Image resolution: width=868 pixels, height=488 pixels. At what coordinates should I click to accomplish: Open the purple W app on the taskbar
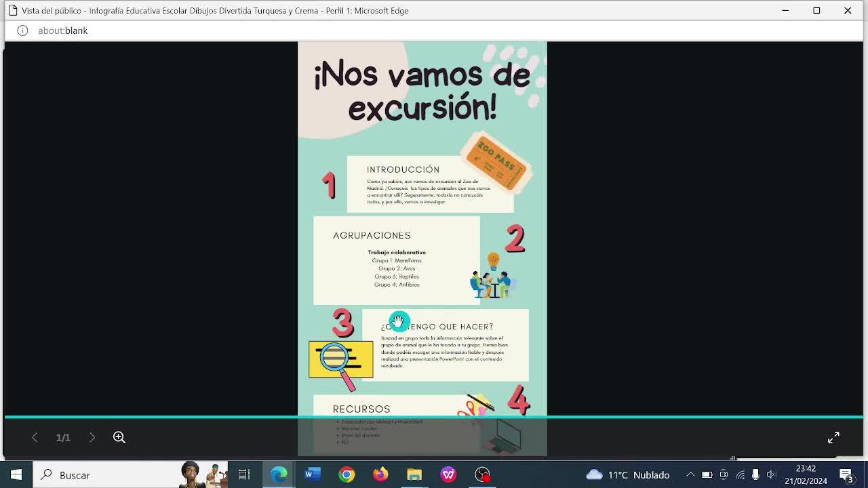(448, 474)
